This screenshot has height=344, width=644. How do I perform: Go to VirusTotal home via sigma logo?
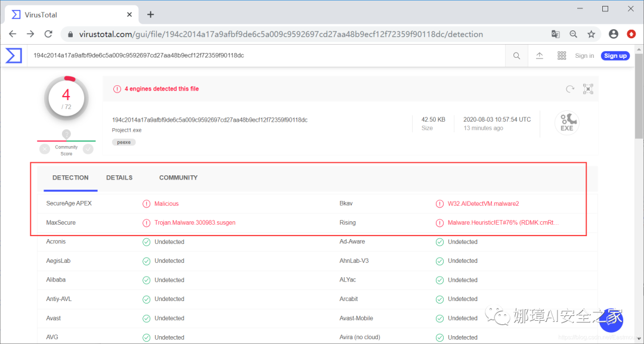pyautogui.click(x=14, y=55)
